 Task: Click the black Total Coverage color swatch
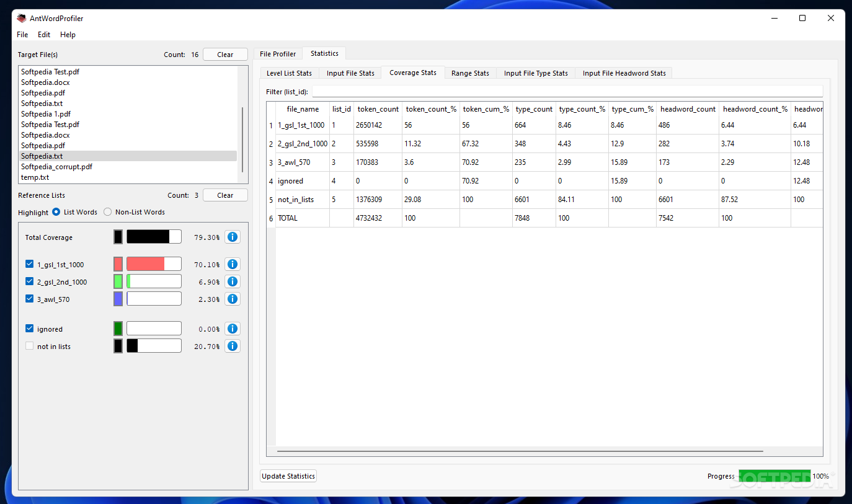(118, 237)
